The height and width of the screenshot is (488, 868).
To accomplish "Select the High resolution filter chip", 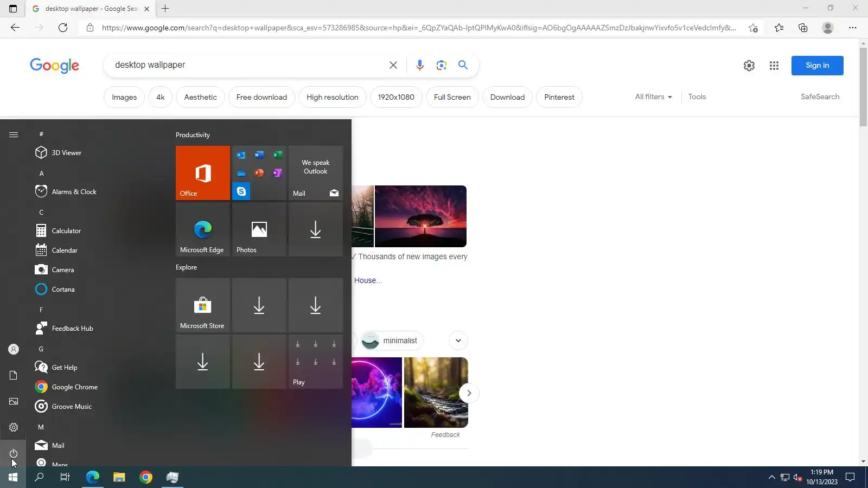I will [333, 97].
